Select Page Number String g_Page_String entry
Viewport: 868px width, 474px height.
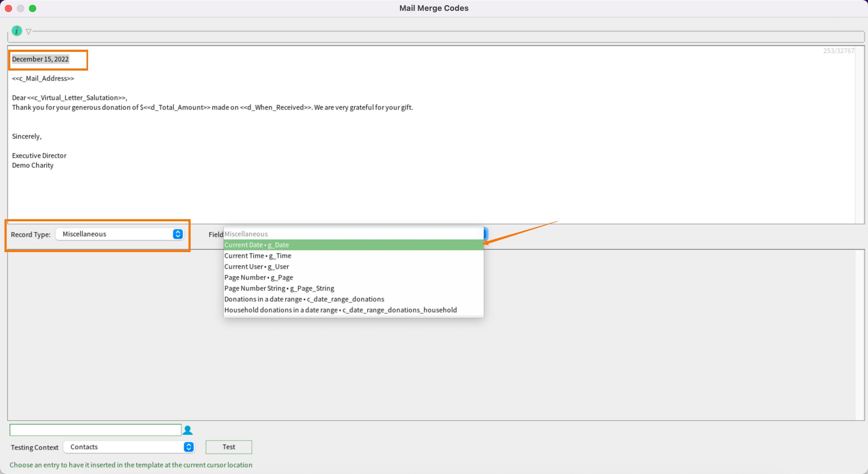353,288
